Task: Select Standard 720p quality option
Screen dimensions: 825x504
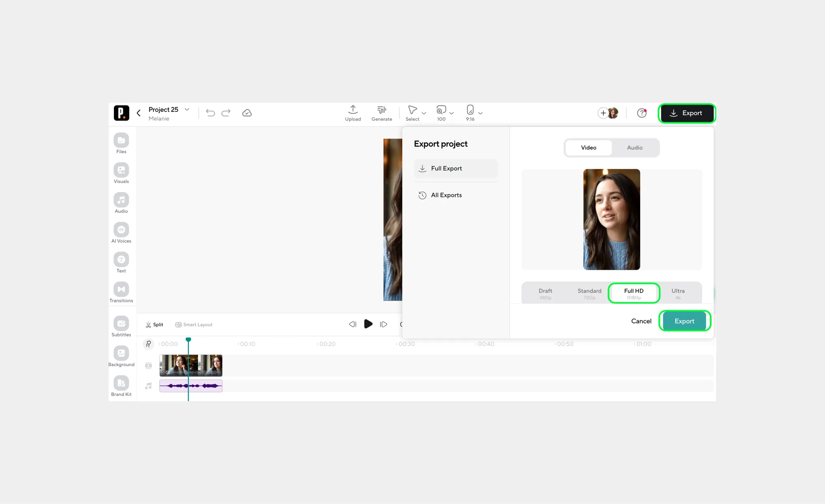Action: click(589, 293)
